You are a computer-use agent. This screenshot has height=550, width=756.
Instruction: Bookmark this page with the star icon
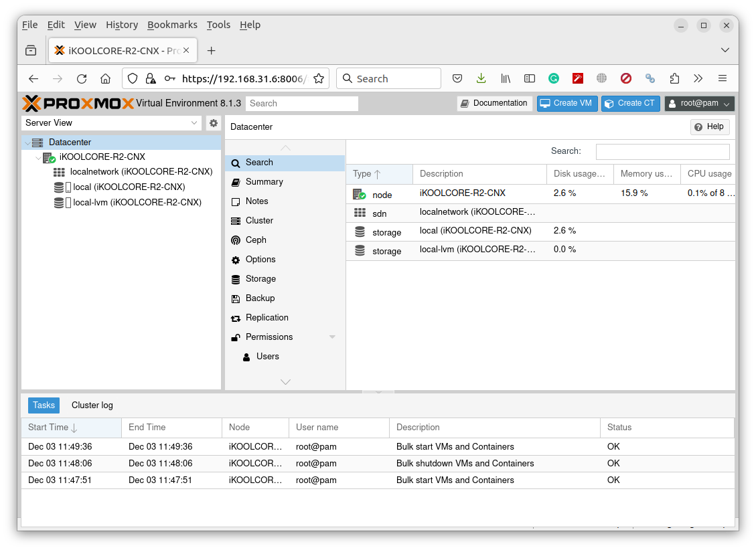coord(319,78)
